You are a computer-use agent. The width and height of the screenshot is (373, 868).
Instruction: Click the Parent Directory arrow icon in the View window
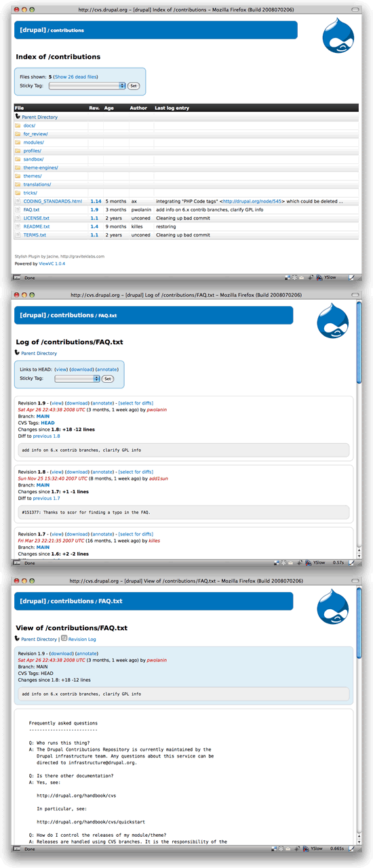point(18,639)
